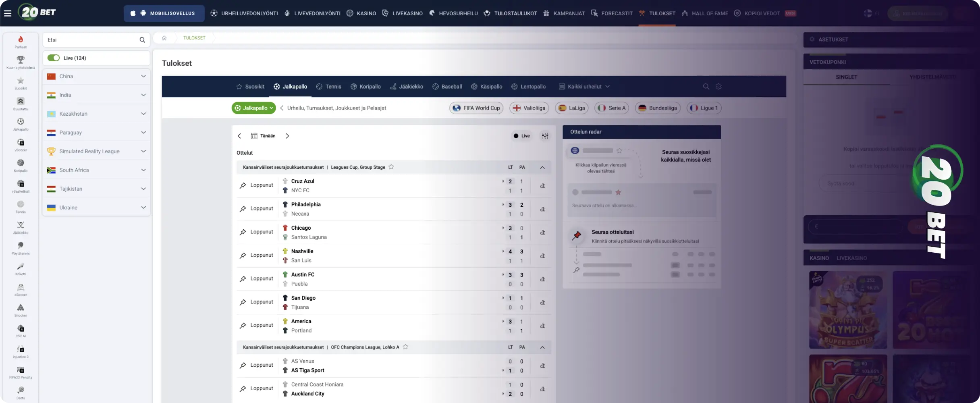Switch to the Jääkiekko tab
The width and height of the screenshot is (980, 403).
pyautogui.click(x=407, y=87)
